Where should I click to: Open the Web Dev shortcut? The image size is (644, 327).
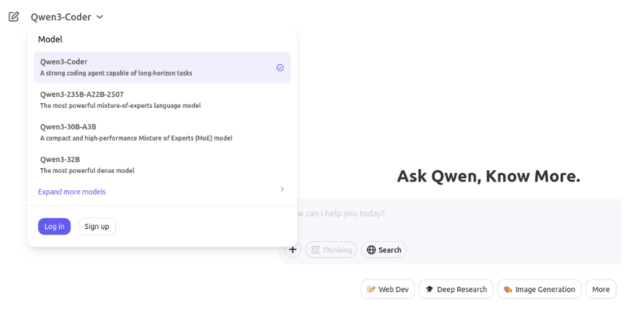(x=388, y=289)
